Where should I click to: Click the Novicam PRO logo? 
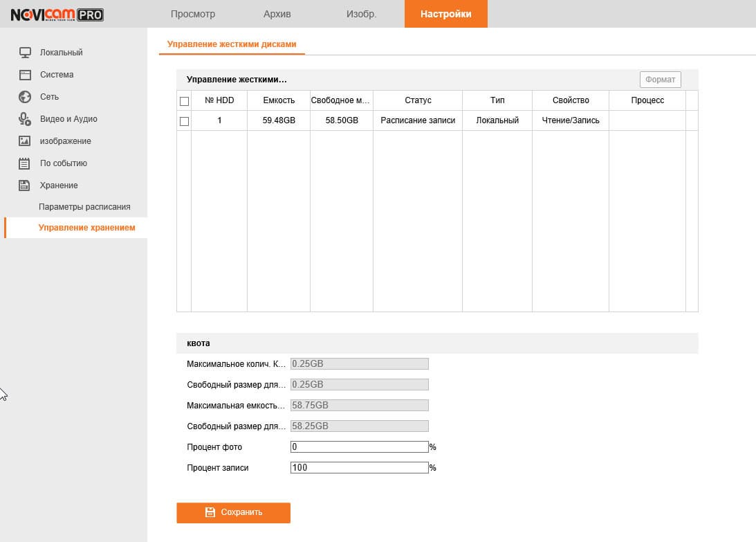click(57, 15)
